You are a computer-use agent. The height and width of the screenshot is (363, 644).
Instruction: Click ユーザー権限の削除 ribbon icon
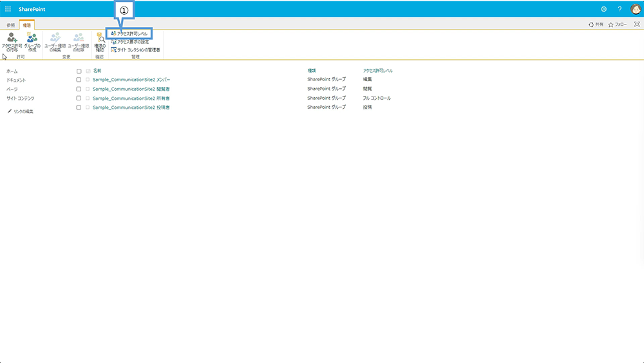click(78, 42)
